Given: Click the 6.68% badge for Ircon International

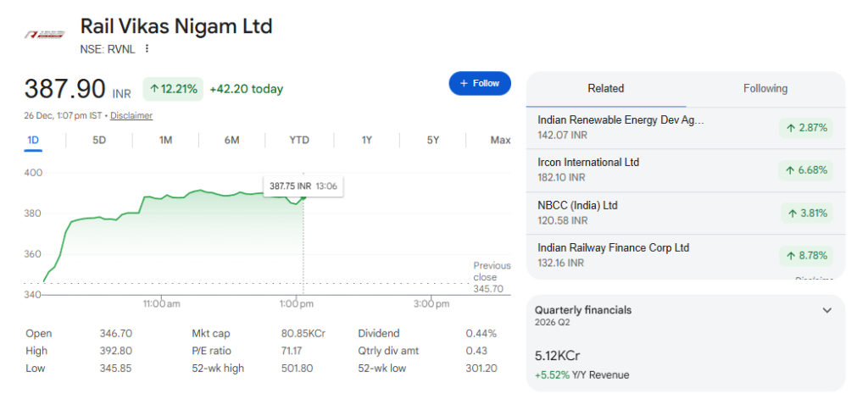Looking at the screenshot, I should [x=806, y=170].
